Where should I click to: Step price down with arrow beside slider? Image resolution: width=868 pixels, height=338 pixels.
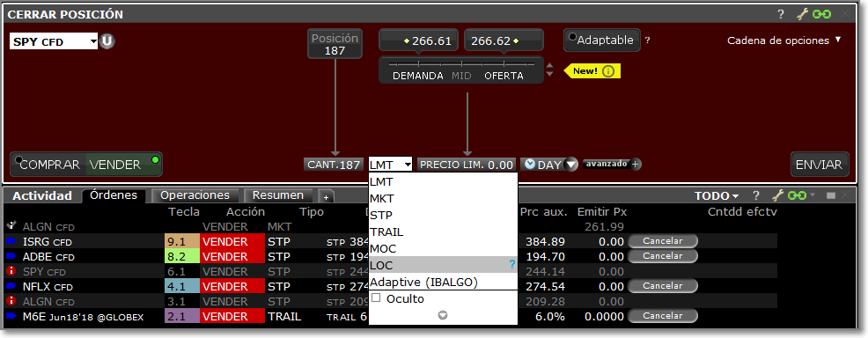(549, 75)
